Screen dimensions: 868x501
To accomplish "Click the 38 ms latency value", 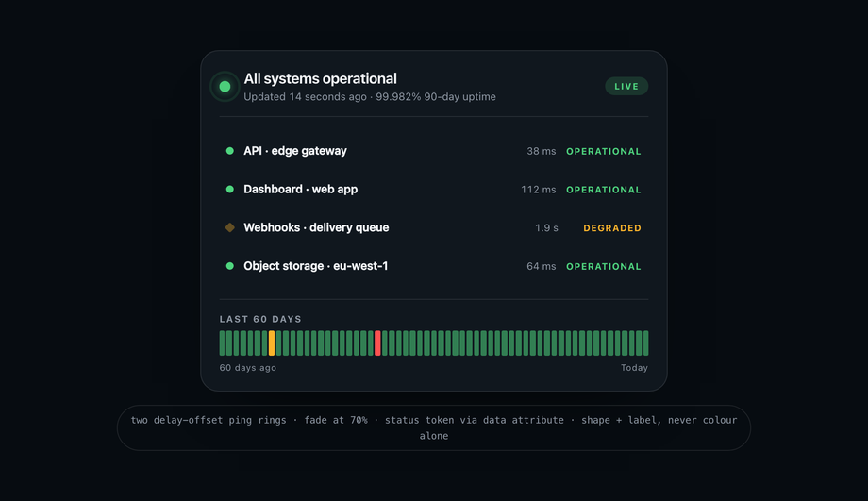I will coord(541,151).
